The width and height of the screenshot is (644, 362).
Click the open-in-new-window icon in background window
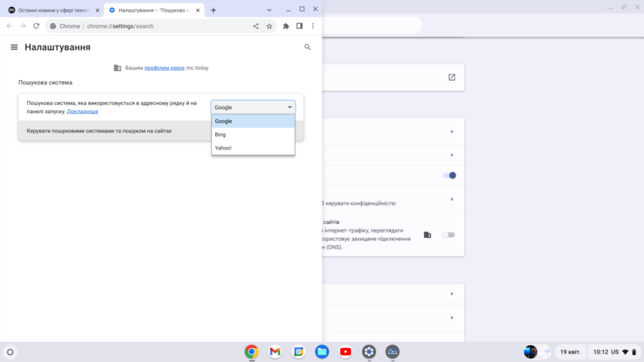click(452, 77)
